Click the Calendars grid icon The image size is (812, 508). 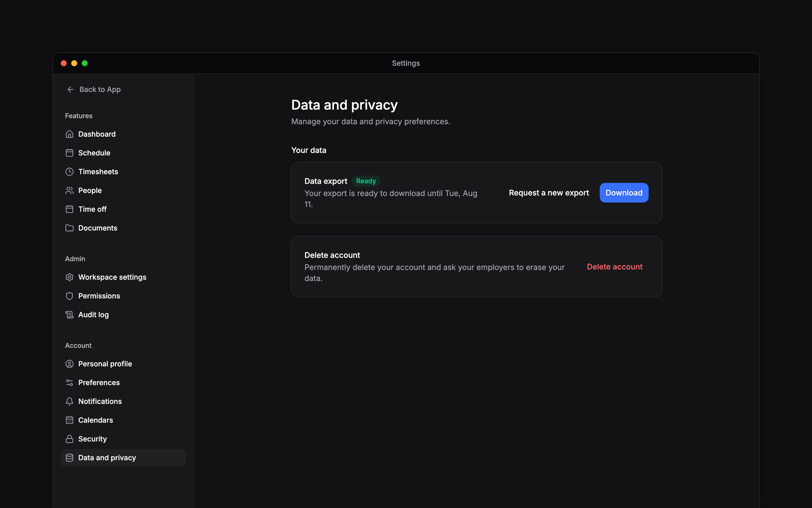point(70,420)
